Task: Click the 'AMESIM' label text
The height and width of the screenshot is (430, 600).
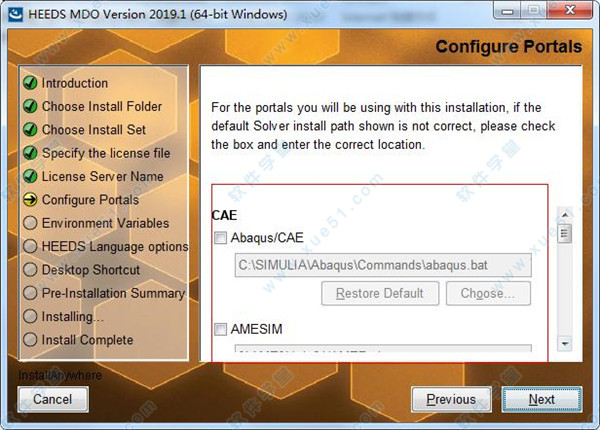Action: click(x=256, y=329)
